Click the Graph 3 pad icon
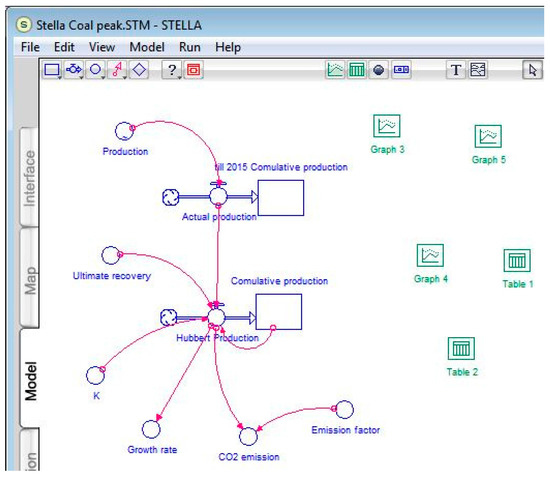 387,126
